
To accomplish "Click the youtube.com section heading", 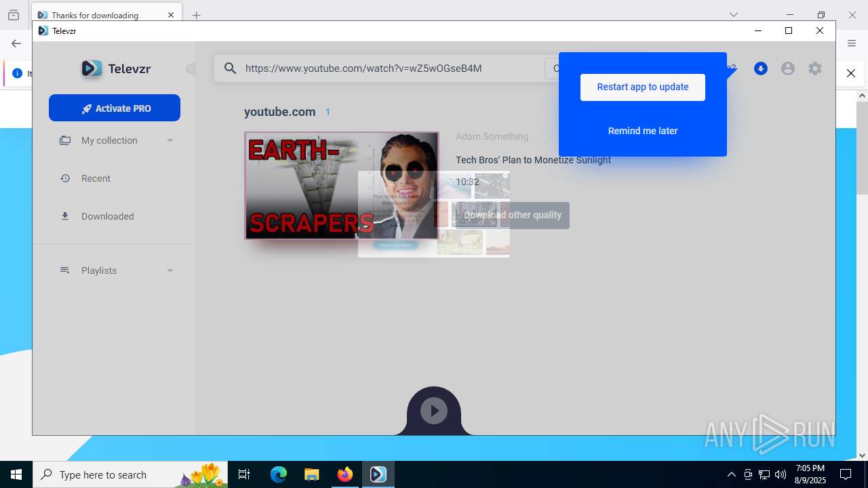I will (x=279, y=112).
